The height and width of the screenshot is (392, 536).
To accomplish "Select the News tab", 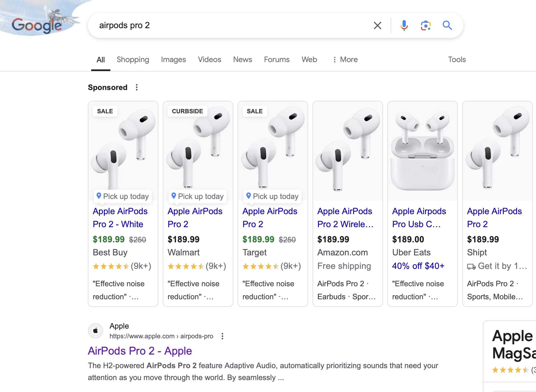I will pyautogui.click(x=243, y=60).
